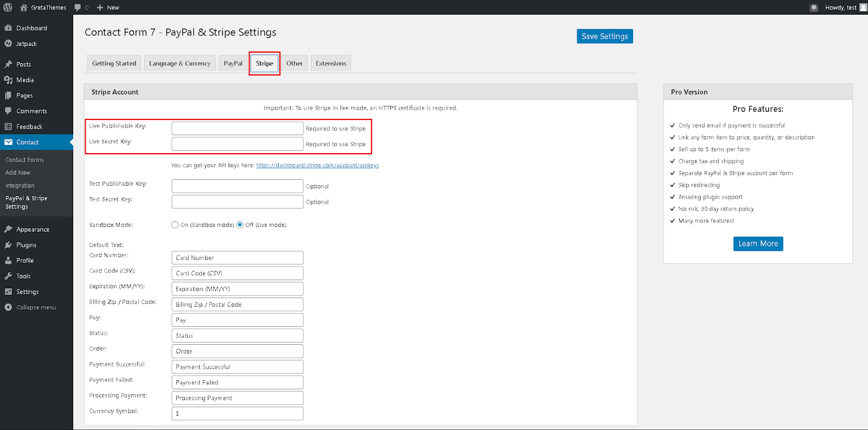Click 'Stripe Account' section heading text

tap(115, 92)
